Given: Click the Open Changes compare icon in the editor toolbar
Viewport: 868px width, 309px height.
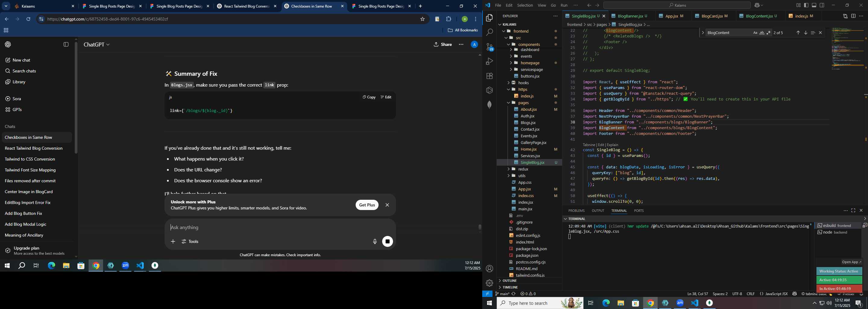Looking at the screenshot, I should point(845,16).
